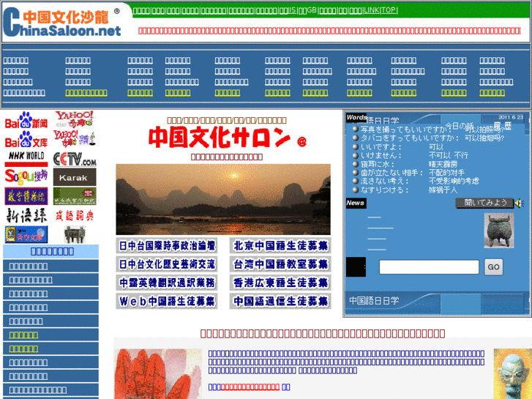Open the Yahoo 奇摩 logo in the top row
This screenshot has height=399, width=532.
(x=75, y=119)
